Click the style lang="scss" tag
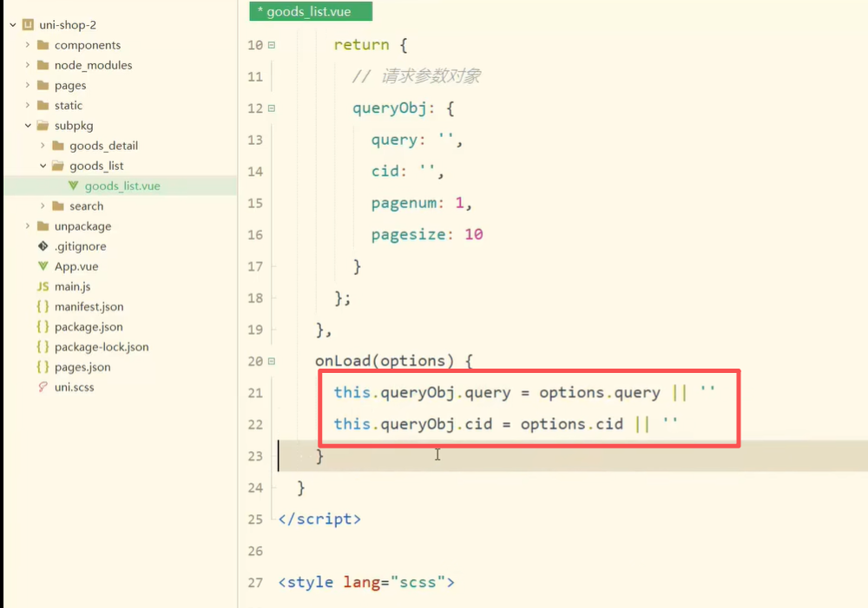The height and width of the screenshot is (608, 868). click(366, 582)
